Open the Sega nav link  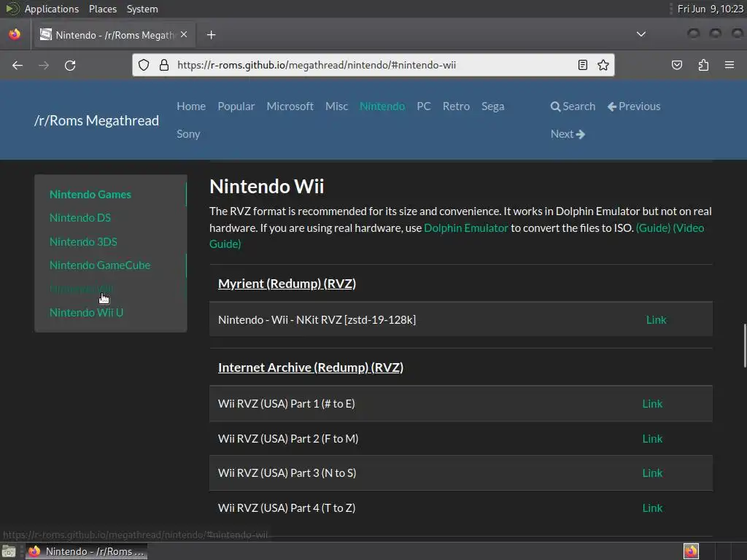coord(492,106)
